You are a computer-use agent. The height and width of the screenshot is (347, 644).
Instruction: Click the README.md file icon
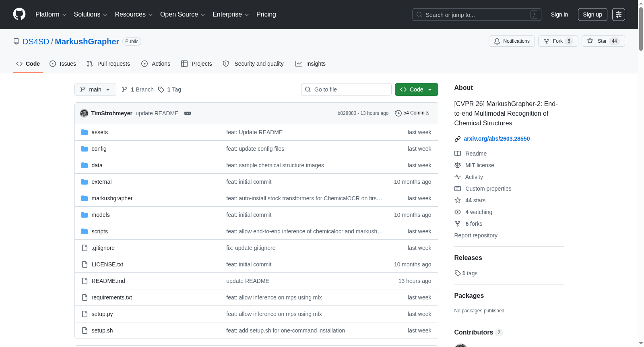85,281
